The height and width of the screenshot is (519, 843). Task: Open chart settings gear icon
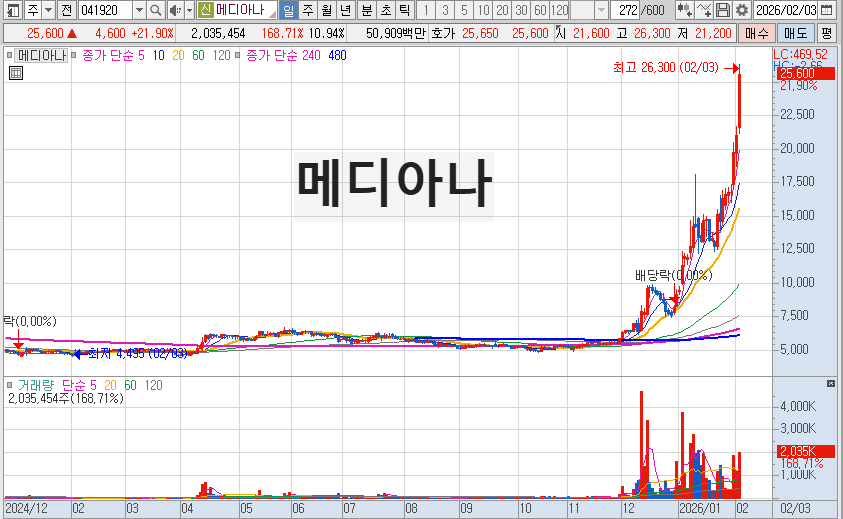tap(742, 10)
